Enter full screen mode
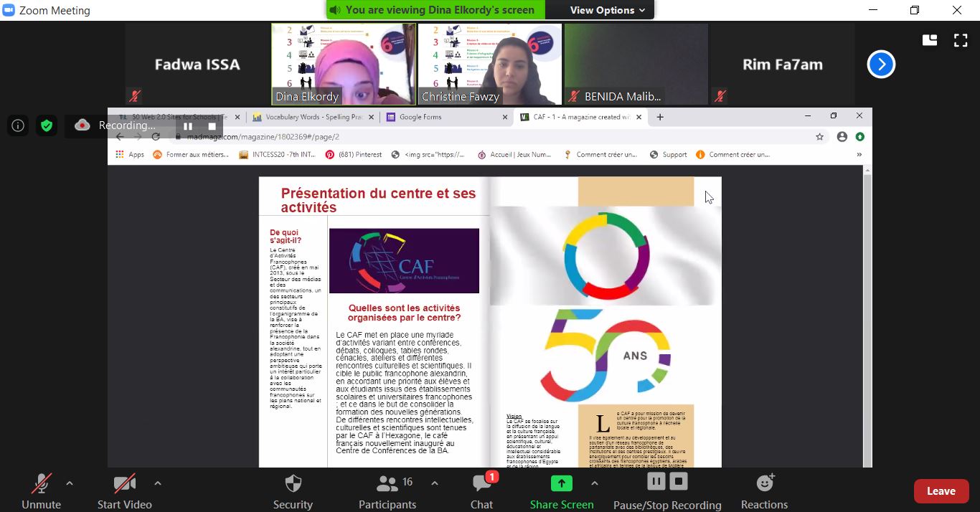The image size is (980, 512). tap(960, 40)
